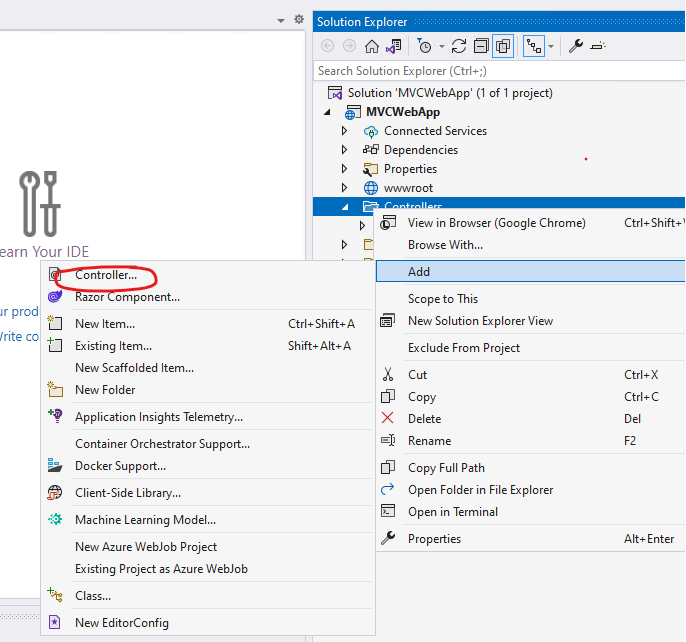
Task: Click the New Folder icon
Action: (55, 389)
